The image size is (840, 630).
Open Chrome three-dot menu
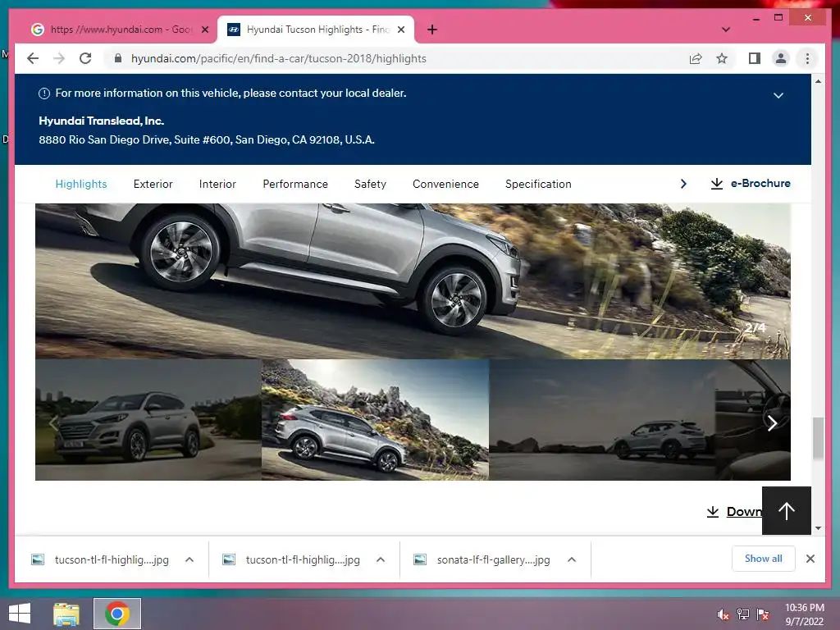point(807,58)
